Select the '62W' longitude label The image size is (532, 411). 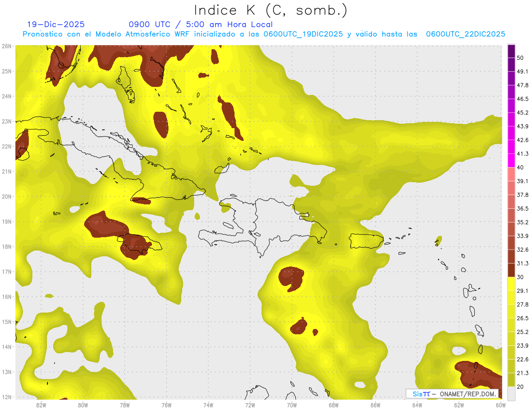(x=459, y=405)
